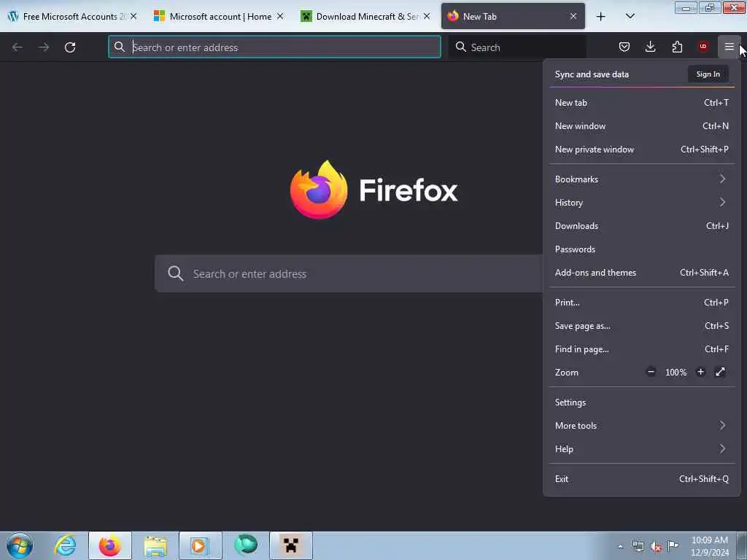747x560 pixels.
Task: Open the Downloads toolbar arrow icon
Action: coord(650,47)
